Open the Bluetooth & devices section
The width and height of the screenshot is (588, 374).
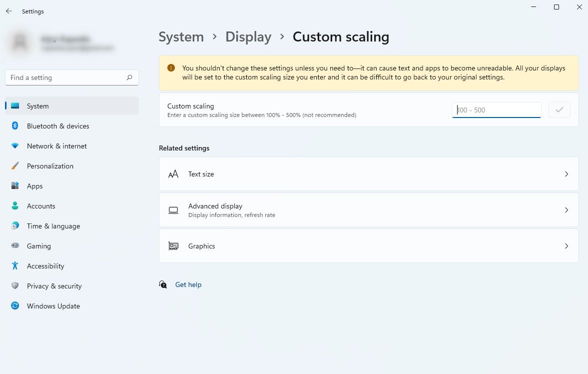(x=72, y=126)
